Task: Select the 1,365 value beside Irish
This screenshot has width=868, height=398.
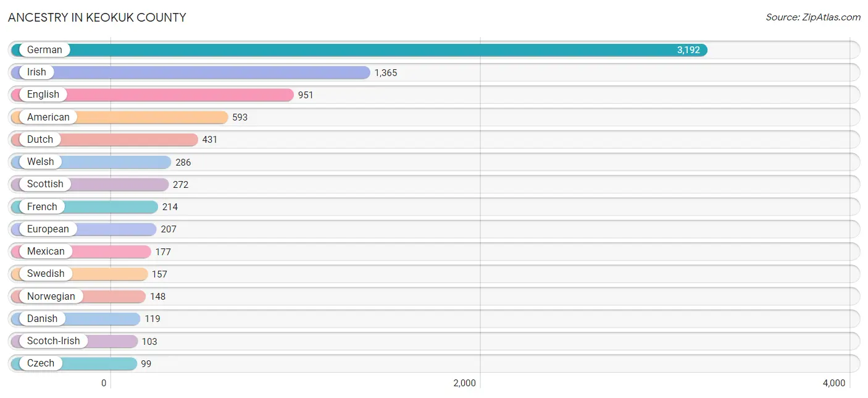Action: pyautogui.click(x=386, y=73)
